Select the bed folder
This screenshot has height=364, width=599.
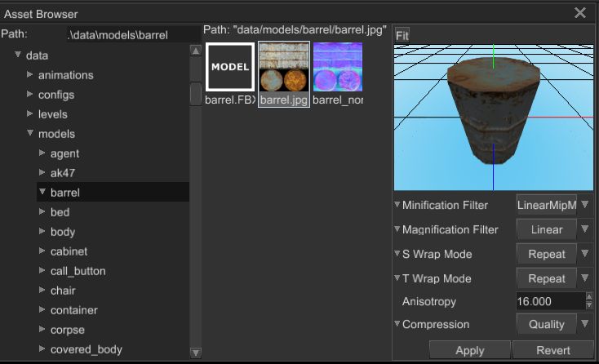(x=60, y=212)
